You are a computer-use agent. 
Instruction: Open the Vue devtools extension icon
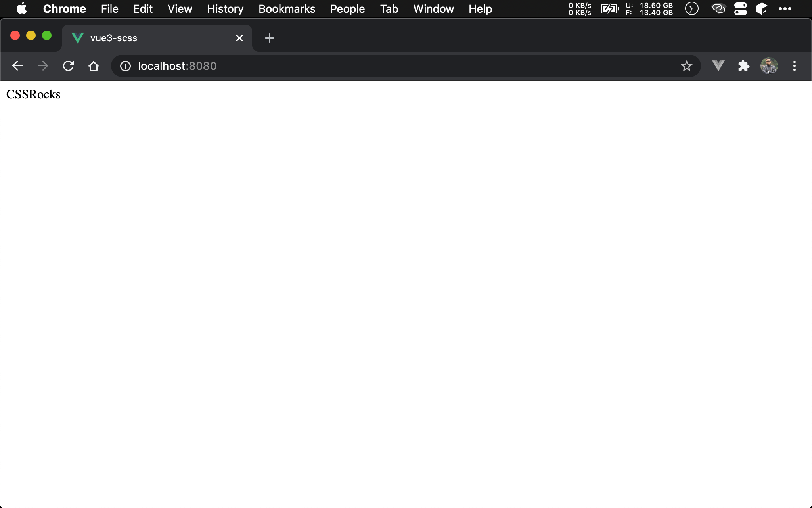click(x=718, y=66)
